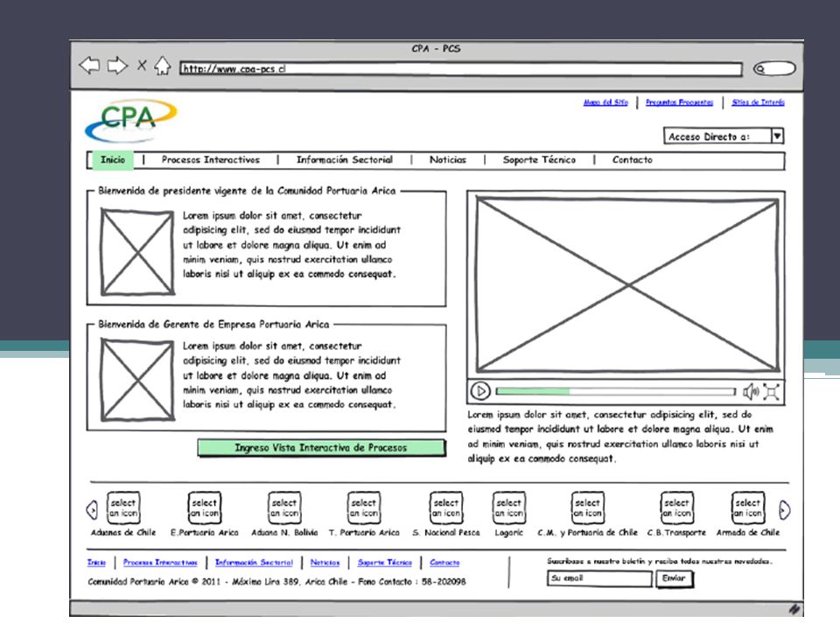Viewport: 840px width, 630px height.
Task: Select the S. Nacional Pesca icon
Action: [x=445, y=507]
